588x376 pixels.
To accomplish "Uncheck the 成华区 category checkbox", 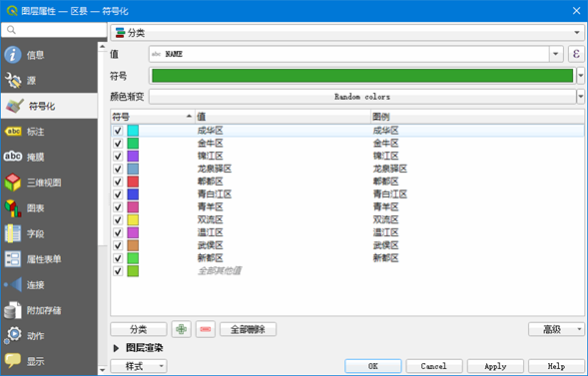I will pos(118,131).
